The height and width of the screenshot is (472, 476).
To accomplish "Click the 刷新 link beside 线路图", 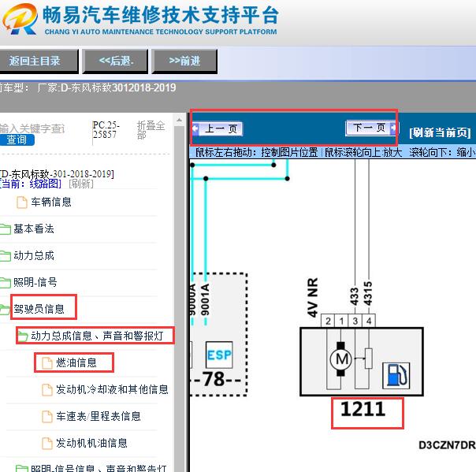I will 81,184.
